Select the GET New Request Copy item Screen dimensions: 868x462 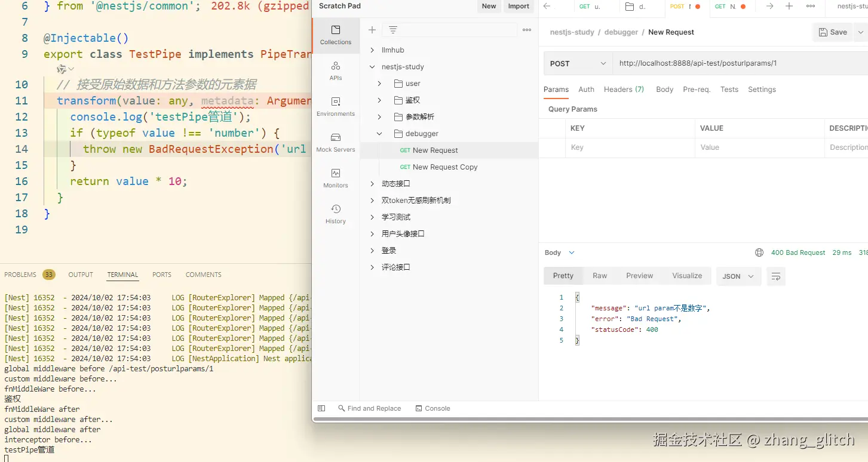(x=449, y=167)
